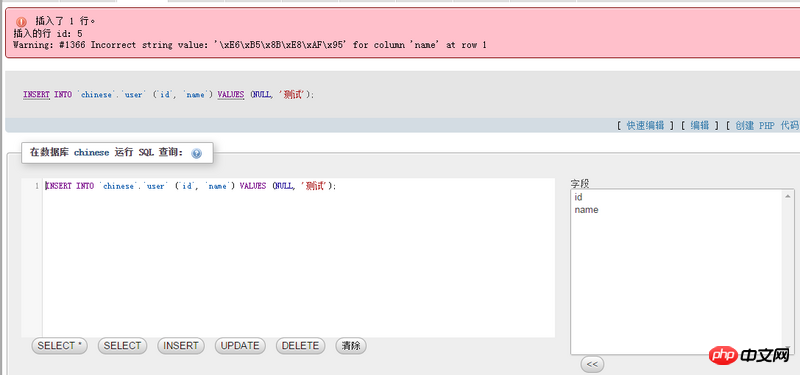This screenshot has width=800, height=375.
Task: Click the fields list scrollbar up arrow
Action: (788, 196)
